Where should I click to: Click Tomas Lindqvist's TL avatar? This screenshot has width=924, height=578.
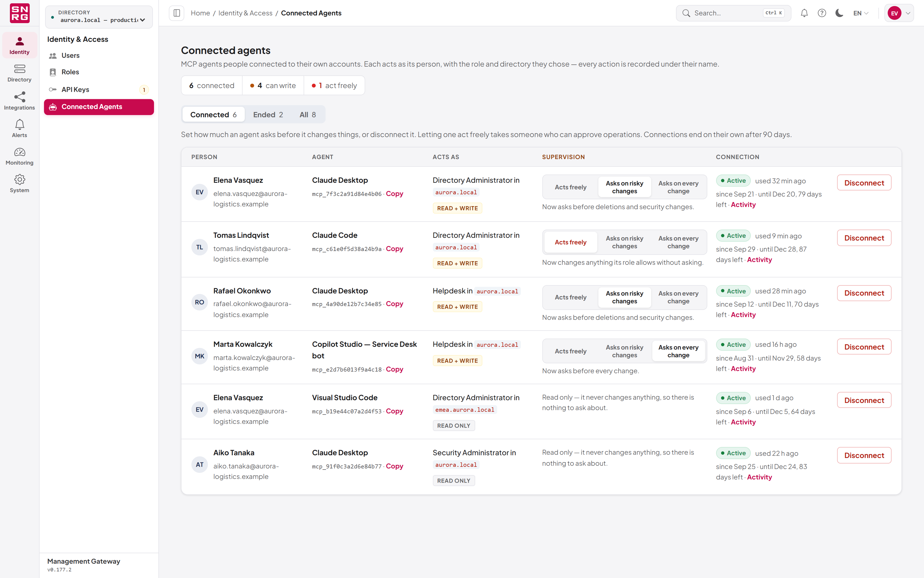[199, 247]
